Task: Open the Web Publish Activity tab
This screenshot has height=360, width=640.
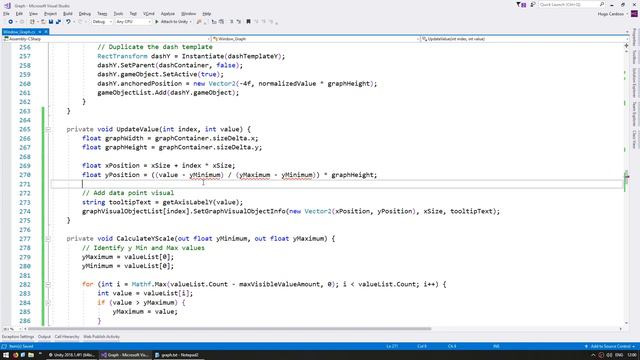Action: [x=102, y=337]
